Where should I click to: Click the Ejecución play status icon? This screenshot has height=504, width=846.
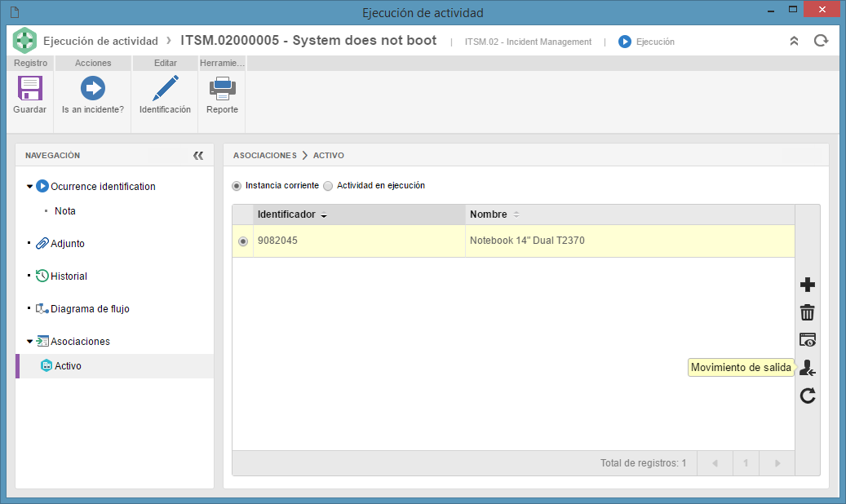coord(625,42)
